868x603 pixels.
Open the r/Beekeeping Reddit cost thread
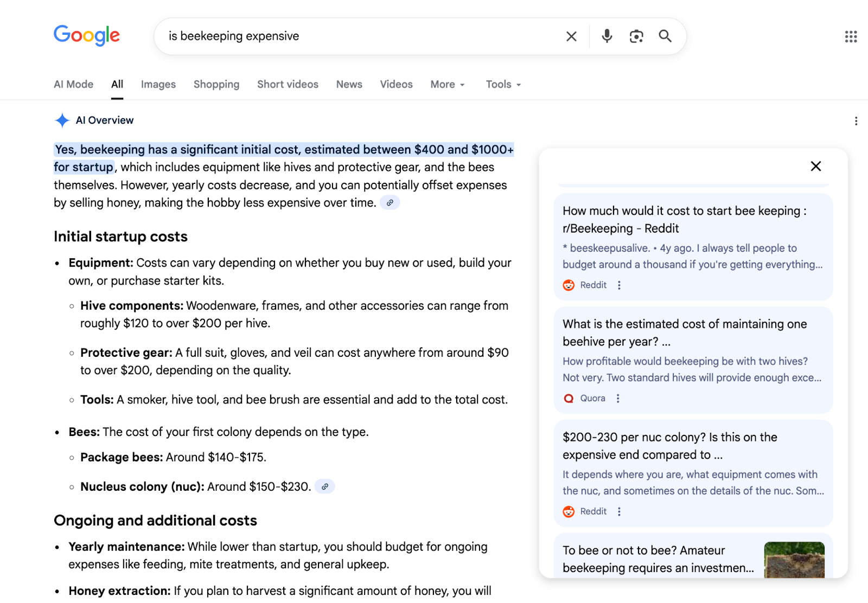tap(684, 220)
